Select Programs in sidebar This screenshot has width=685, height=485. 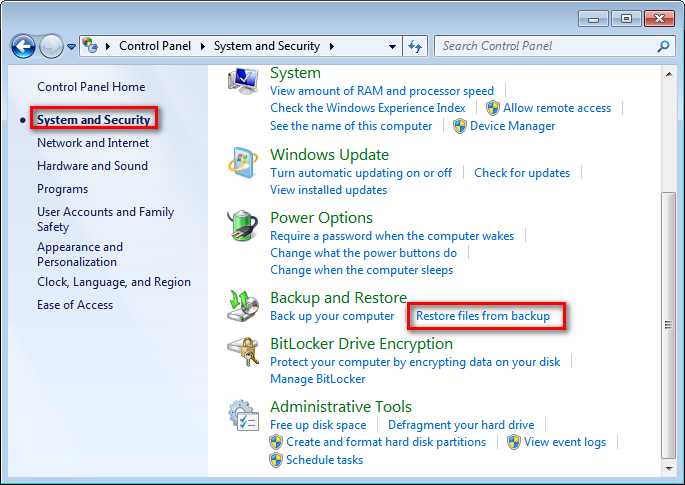[62, 189]
